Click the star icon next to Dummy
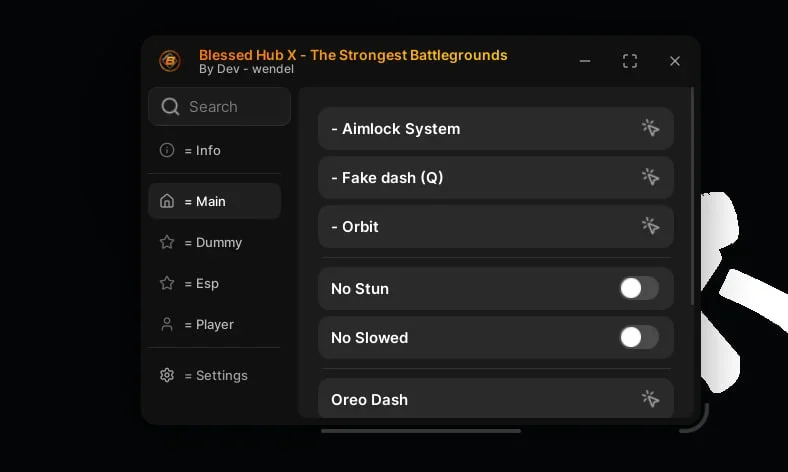Viewport: 788px width, 472px height. [x=167, y=242]
